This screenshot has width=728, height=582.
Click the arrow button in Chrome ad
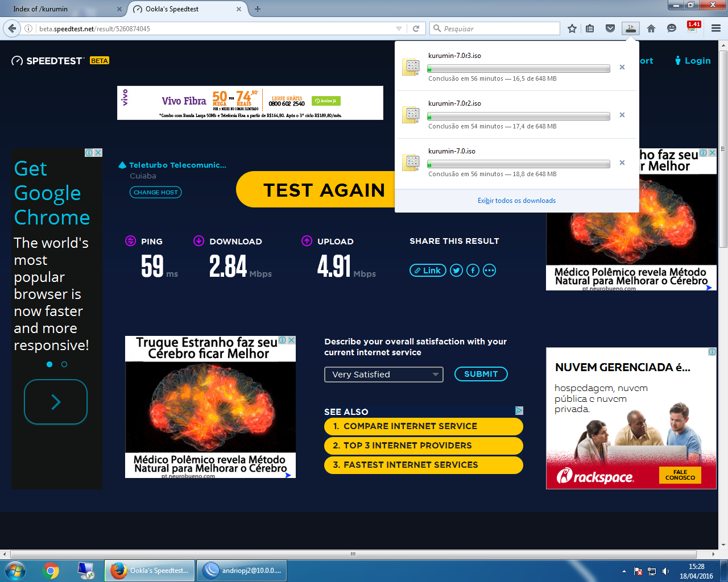56,402
